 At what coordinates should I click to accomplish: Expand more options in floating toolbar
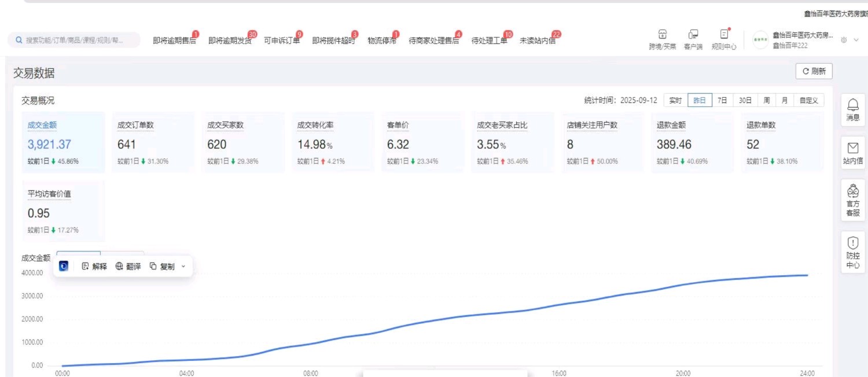183,267
